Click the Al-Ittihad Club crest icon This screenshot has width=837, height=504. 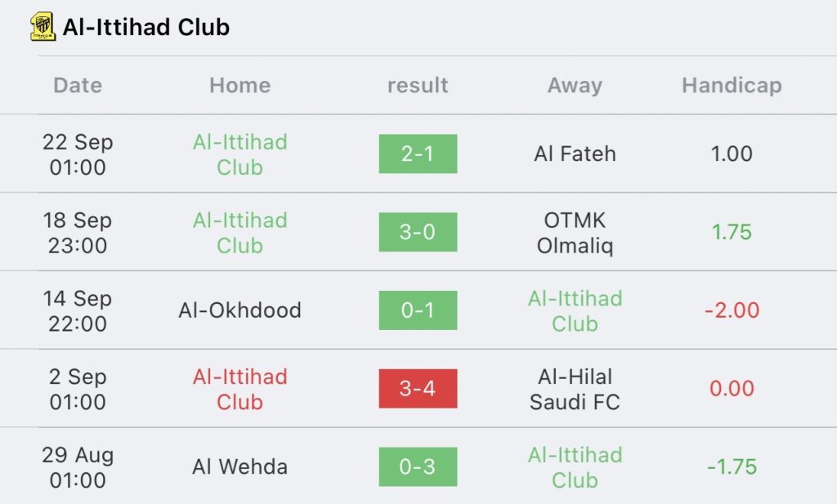pyautogui.click(x=42, y=27)
